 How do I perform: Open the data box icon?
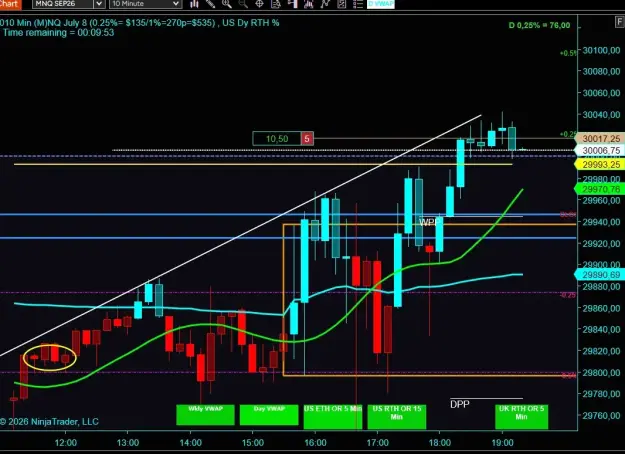(x=276, y=4)
